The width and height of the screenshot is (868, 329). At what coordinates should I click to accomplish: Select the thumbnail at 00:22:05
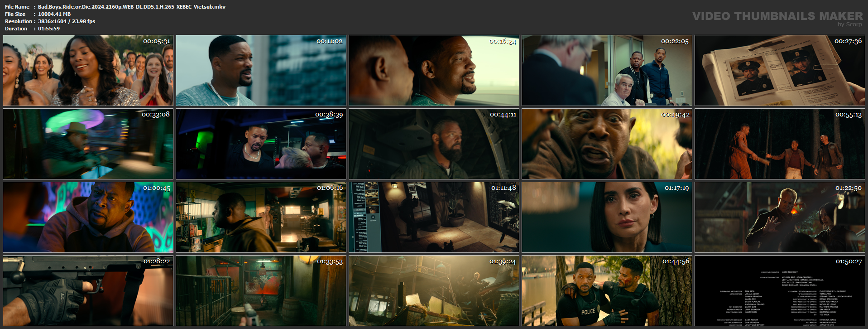[607, 71]
